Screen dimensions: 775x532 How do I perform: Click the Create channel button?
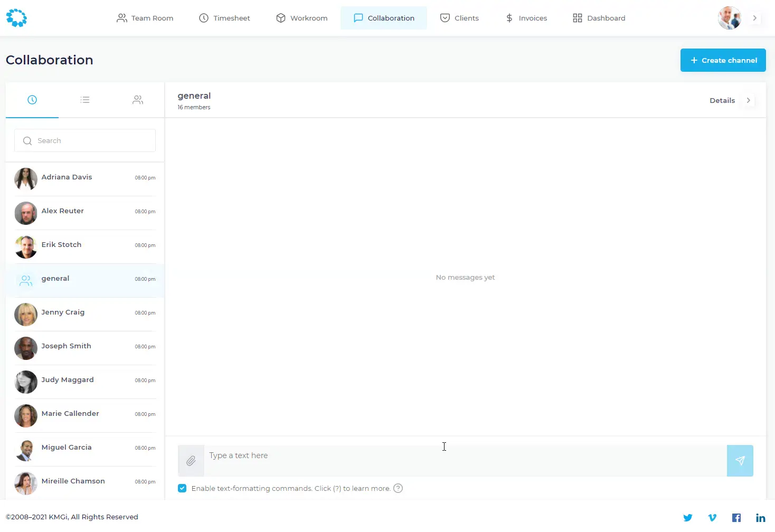tap(723, 60)
